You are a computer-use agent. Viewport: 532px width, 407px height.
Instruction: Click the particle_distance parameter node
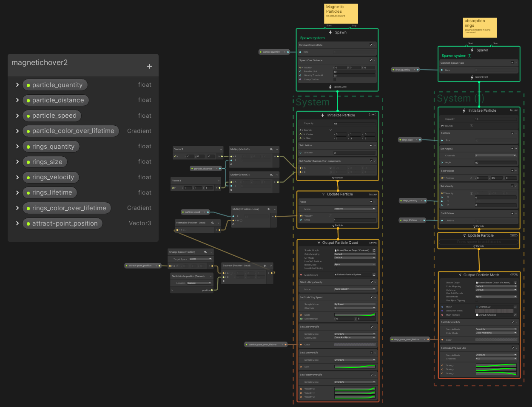(x=203, y=169)
